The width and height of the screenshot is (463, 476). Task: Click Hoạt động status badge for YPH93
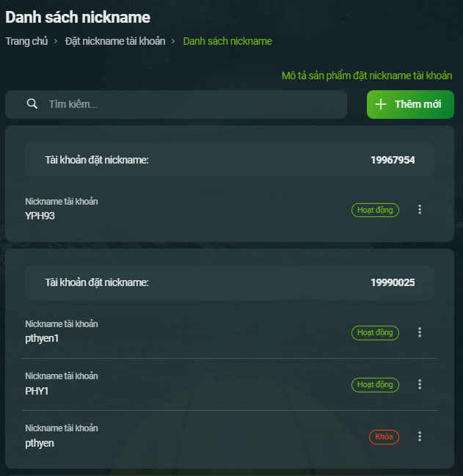375,210
